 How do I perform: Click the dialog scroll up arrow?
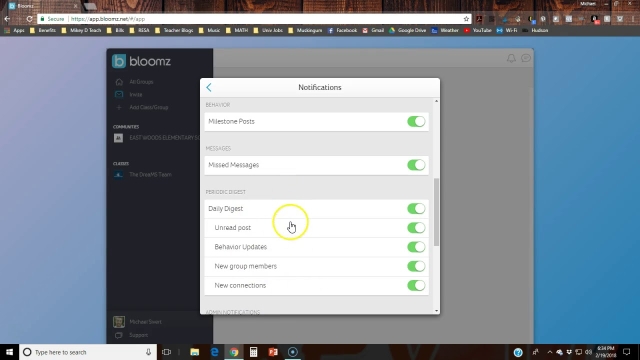[436, 101]
